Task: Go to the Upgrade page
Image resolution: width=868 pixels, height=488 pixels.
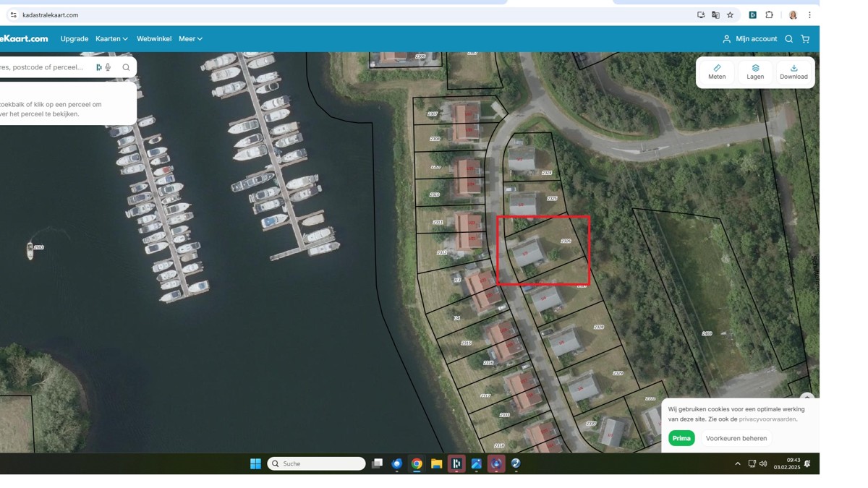Action: coord(75,39)
